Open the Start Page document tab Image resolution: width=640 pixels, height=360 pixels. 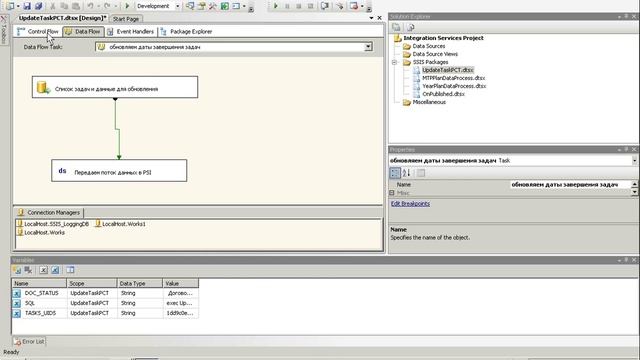pyautogui.click(x=126, y=19)
